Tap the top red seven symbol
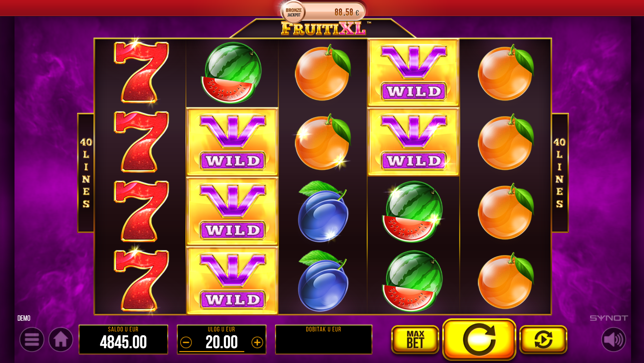 coord(141,72)
